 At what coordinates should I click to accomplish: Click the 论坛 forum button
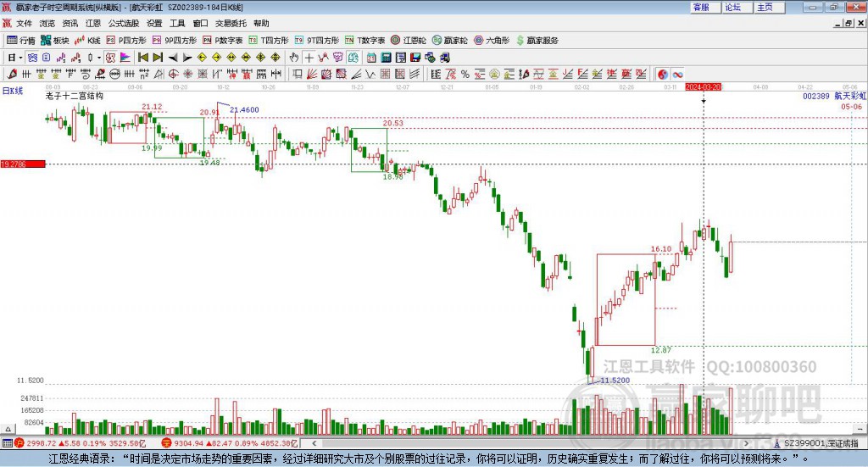737,7
